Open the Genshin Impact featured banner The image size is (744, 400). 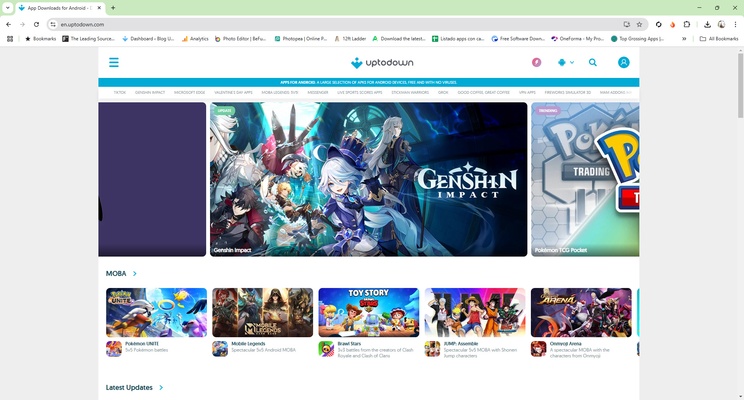369,179
